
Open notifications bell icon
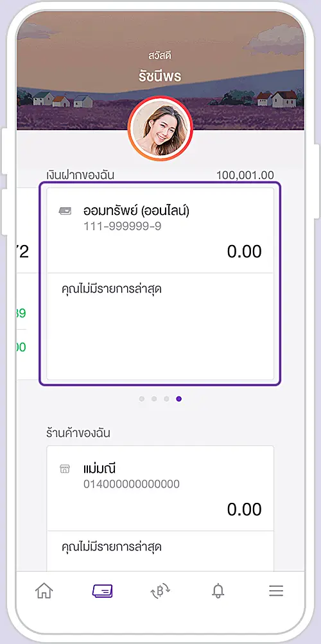click(218, 591)
